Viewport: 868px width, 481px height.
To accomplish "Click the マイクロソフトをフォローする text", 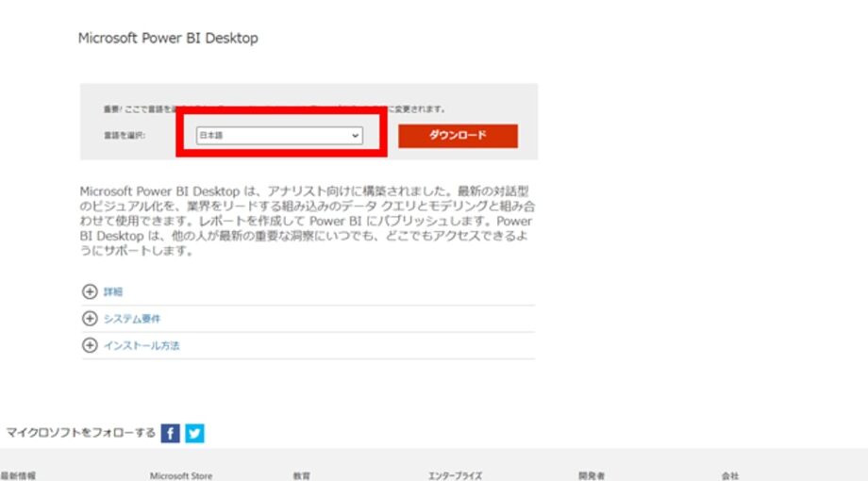I will [81, 432].
